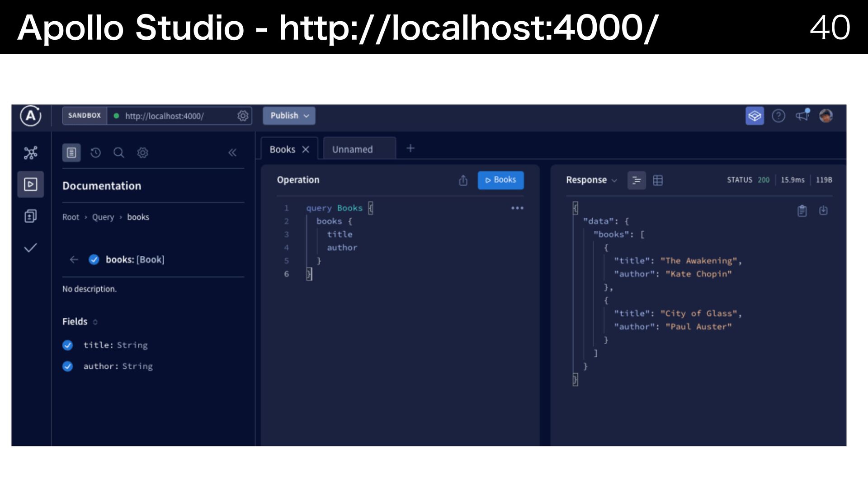Open the schema diff sidebar icon
Image resolution: width=868 pixels, height=488 pixels.
pos(30,216)
